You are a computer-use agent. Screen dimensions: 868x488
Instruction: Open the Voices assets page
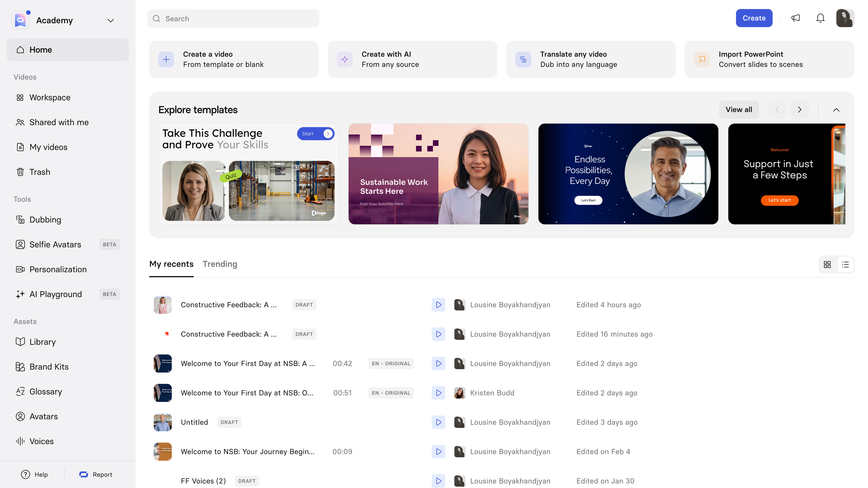[41, 441]
